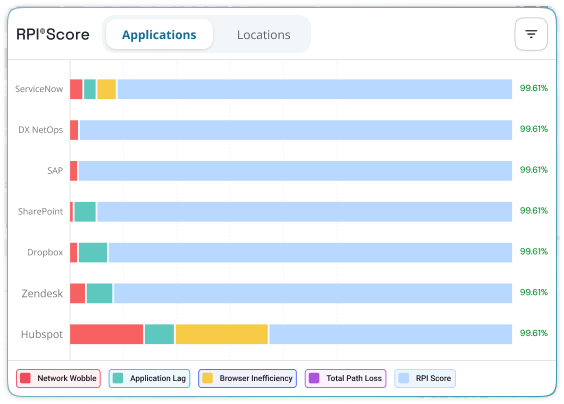Click ServiceNow's teal Application Lag bar segment

click(x=90, y=89)
